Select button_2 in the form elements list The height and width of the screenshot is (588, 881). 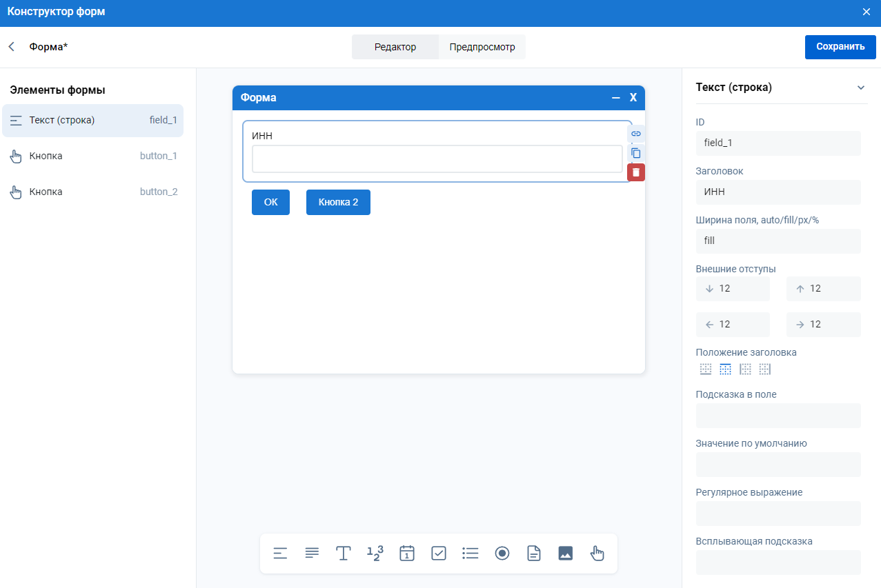pyautogui.click(x=93, y=192)
